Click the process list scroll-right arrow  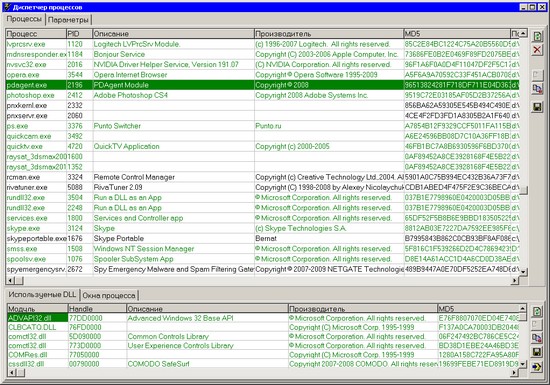[515, 280]
